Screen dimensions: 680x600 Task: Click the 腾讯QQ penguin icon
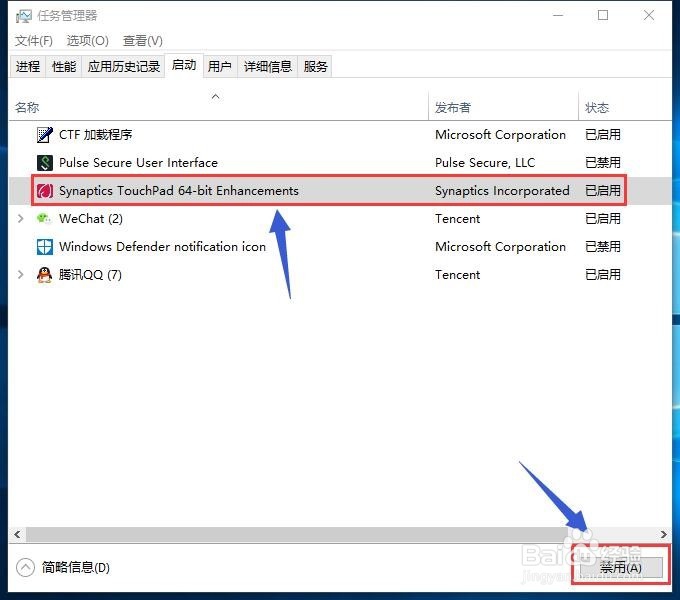[45, 275]
